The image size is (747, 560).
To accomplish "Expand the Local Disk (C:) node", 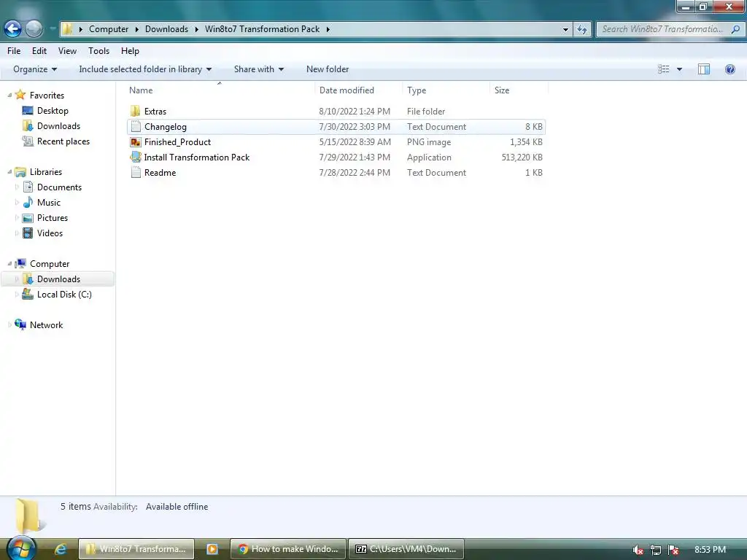I will [x=18, y=295].
